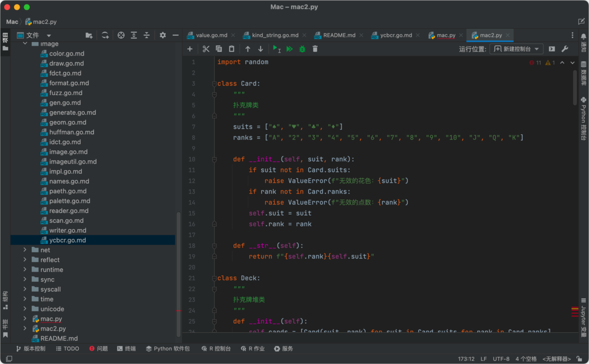Open the TODO panel

(68, 349)
